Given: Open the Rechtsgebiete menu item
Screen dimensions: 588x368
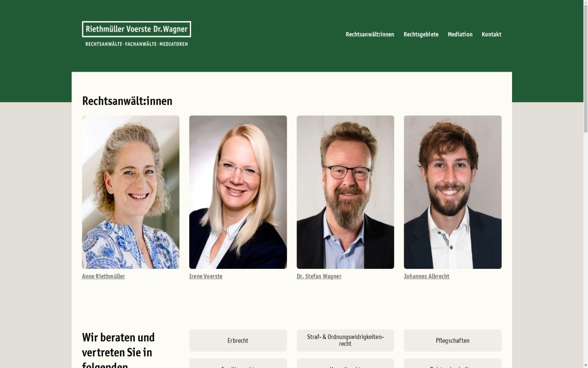Looking at the screenshot, I should pyautogui.click(x=421, y=34).
